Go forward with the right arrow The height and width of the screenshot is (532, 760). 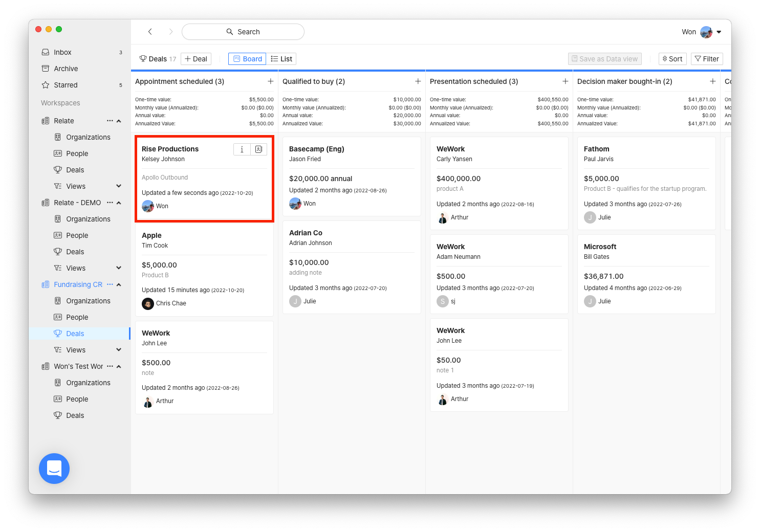(x=171, y=32)
